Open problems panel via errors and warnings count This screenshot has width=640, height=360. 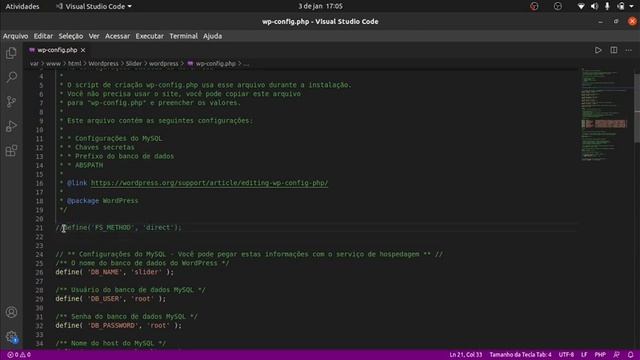click(x=19, y=355)
